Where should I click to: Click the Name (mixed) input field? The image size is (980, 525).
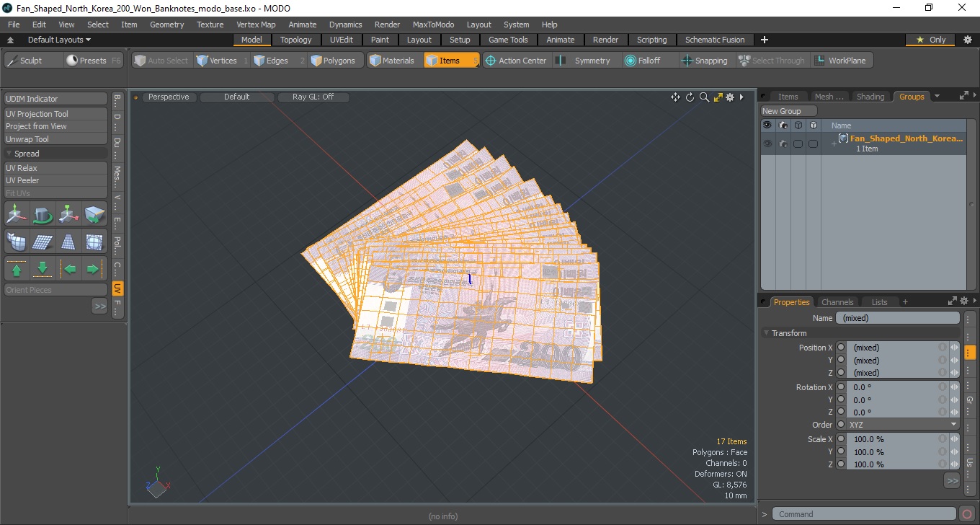tap(898, 318)
